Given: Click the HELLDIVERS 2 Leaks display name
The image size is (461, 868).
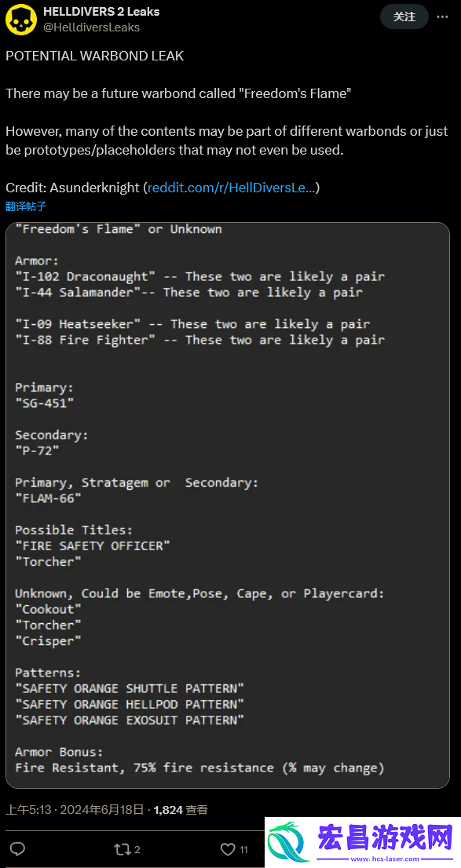Looking at the screenshot, I should point(102,11).
